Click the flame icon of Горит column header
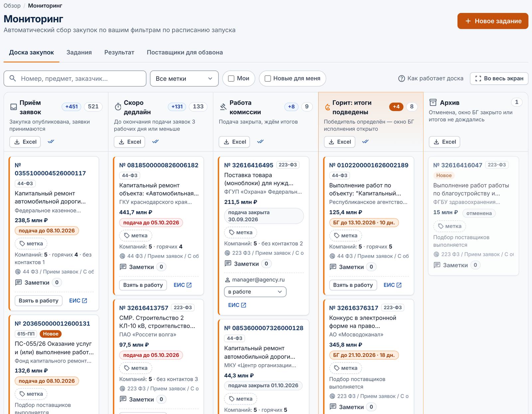 [328, 107]
